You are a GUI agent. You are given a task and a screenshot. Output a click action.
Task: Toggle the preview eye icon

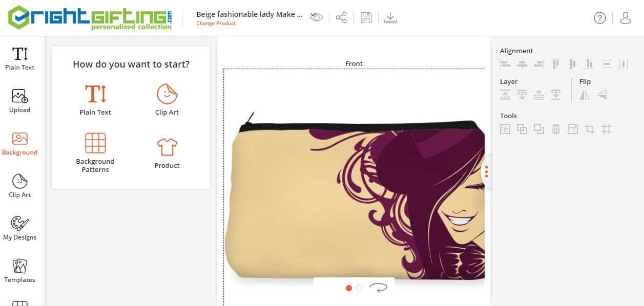(x=317, y=17)
